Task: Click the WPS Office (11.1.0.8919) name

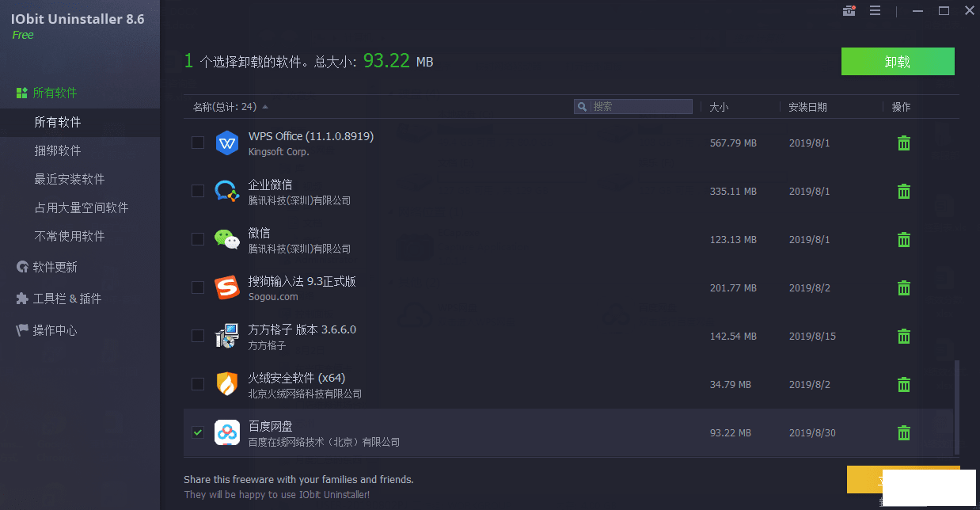Action: coord(311,136)
